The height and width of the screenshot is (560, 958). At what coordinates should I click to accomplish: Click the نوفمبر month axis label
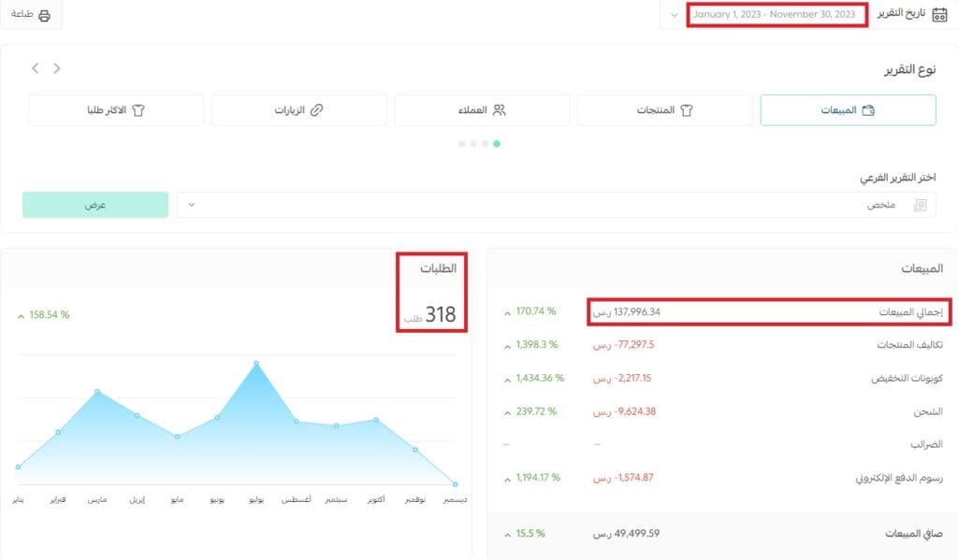point(415,499)
